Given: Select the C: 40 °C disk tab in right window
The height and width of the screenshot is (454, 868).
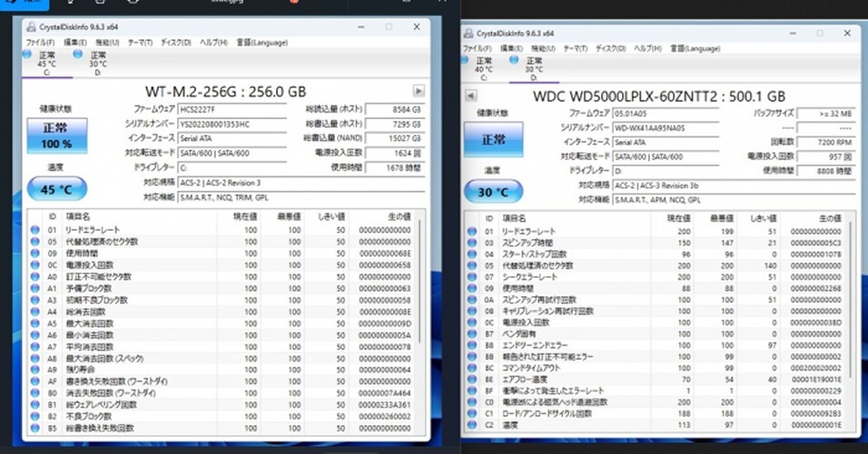Looking at the screenshot, I should click(x=484, y=69).
